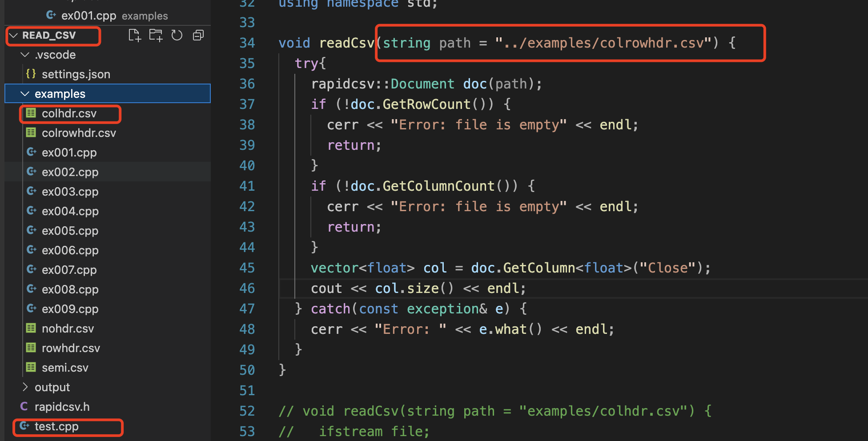
Task: Click the catch keyword on line 47
Action: [x=330, y=309]
